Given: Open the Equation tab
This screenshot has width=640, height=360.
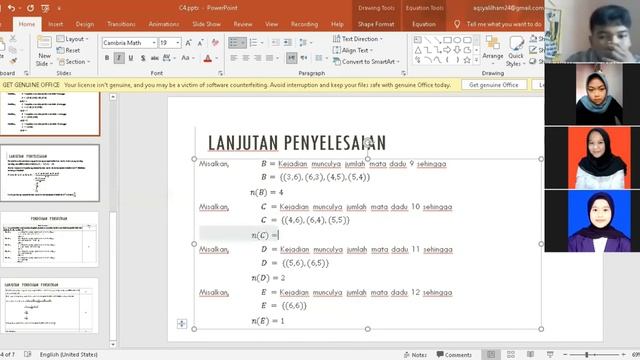Looking at the screenshot, I should click(x=424, y=24).
